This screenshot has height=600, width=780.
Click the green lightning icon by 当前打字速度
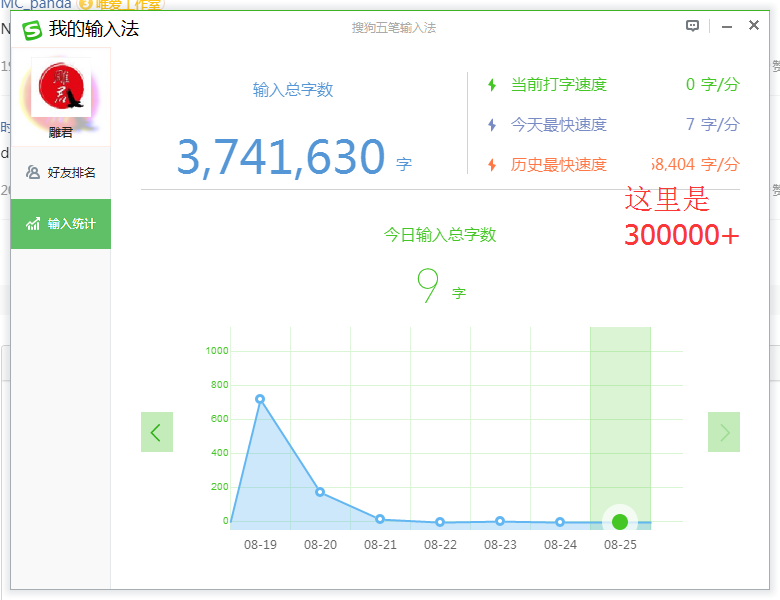(492, 85)
